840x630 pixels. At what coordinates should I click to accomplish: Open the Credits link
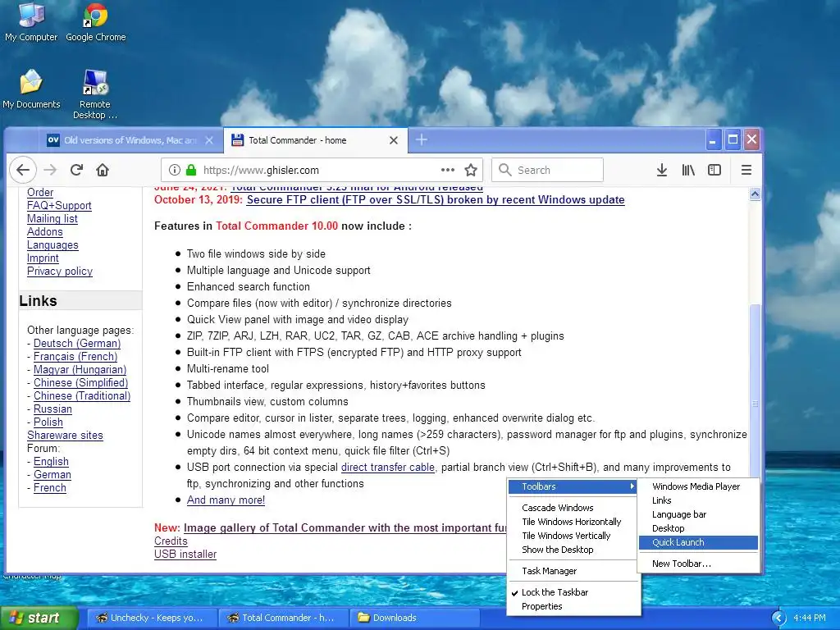point(171,541)
